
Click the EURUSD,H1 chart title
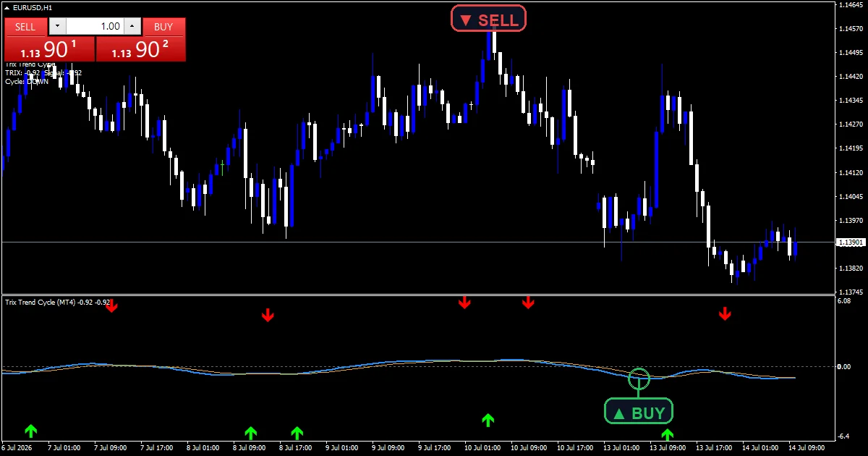33,8
